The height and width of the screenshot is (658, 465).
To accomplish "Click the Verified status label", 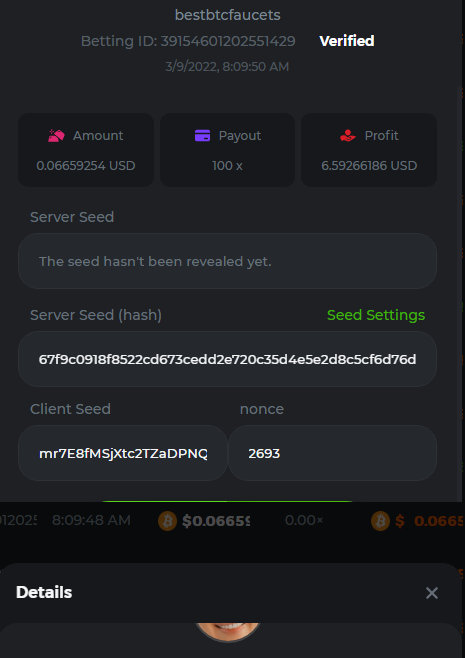I will pos(347,41).
